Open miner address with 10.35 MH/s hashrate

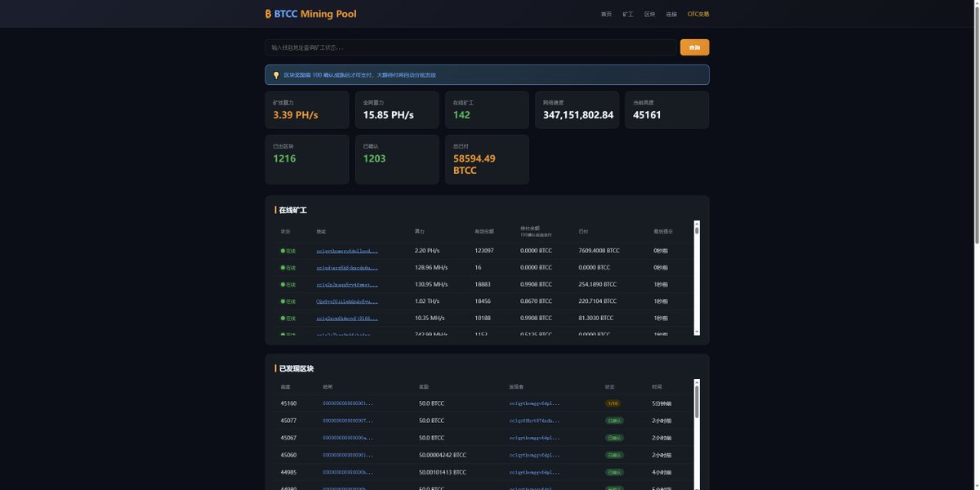point(347,318)
